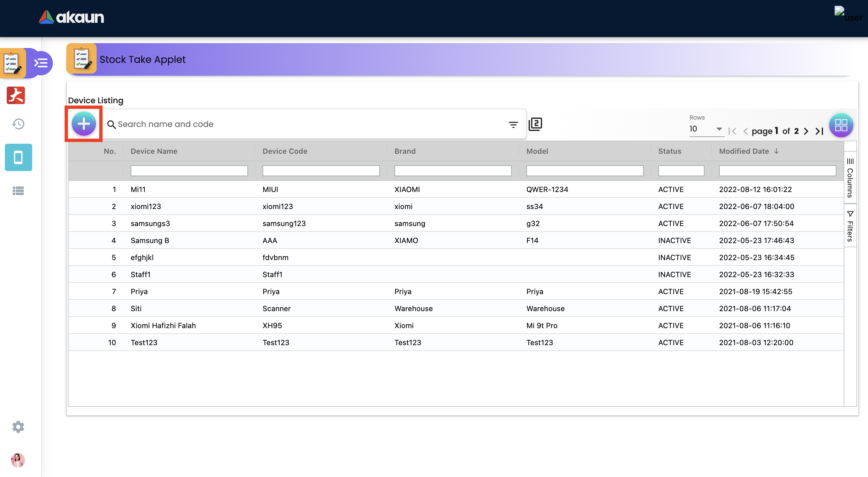
Task: Open the Columns side panel tab
Action: (x=850, y=178)
